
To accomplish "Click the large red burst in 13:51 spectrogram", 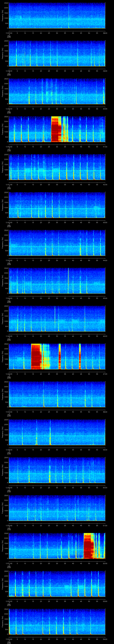I will pos(88,546).
